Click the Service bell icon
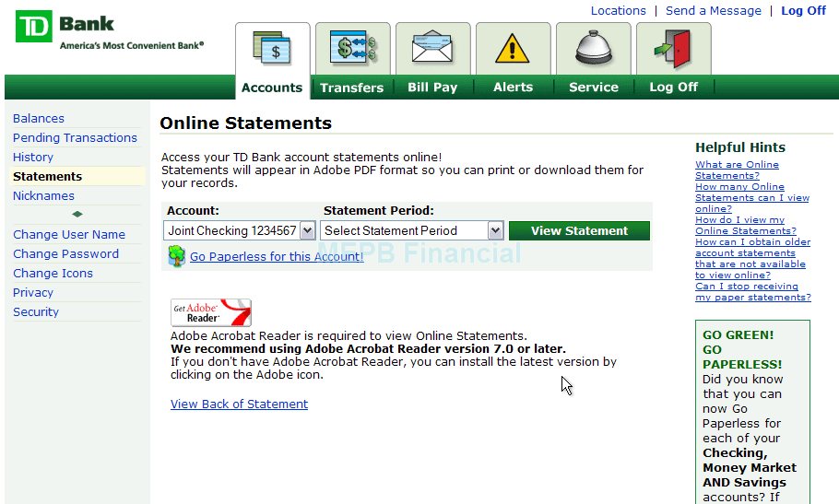 point(594,48)
